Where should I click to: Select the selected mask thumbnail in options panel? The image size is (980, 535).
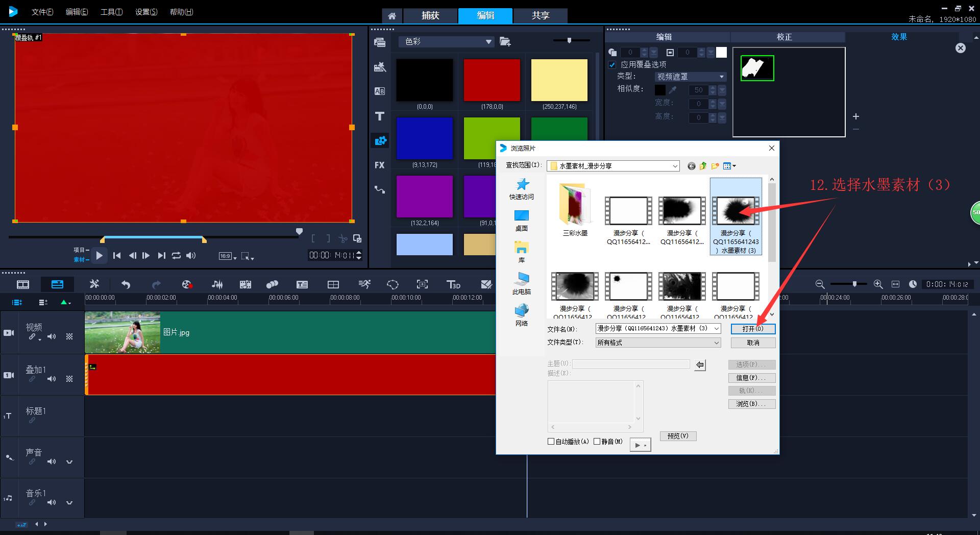click(757, 68)
